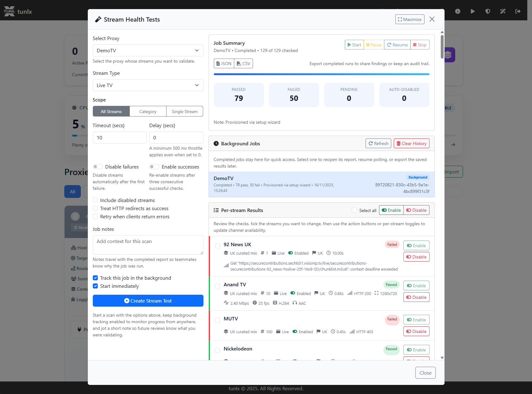Image resolution: width=532 pixels, height=394 pixels.
Task: Click the magic wand icon in navbar
Action: tap(503, 11)
